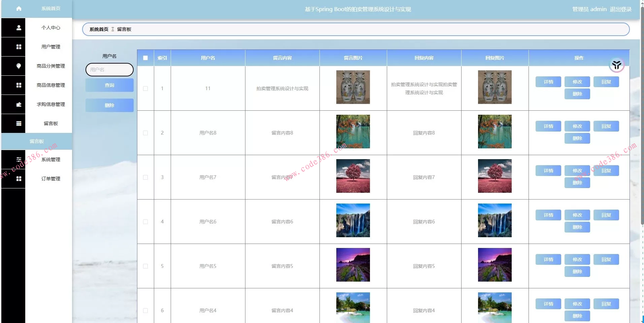Open the 留言板 submenu item
This screenshot has height=323, width=644.
tap(37, 141)
